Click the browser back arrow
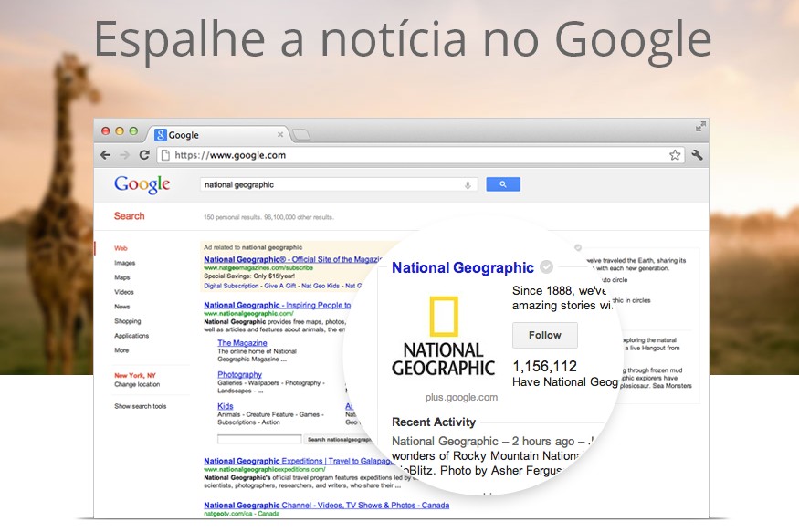The image size is (799, 532). click(x=106, y=155)
